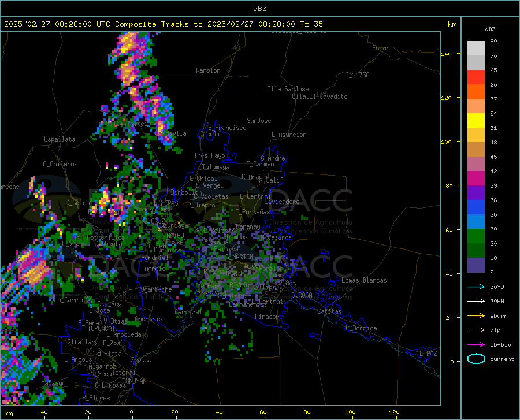
Task: Click the white 30HM arrow in legend
Action: 476,301
